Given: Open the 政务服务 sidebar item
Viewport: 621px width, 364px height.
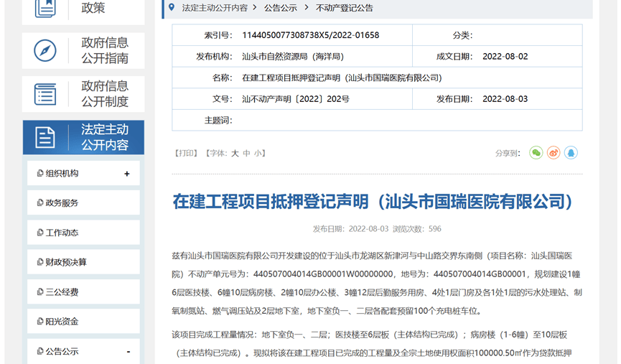Looking at the screenshot, I should [x=62, y=203].
